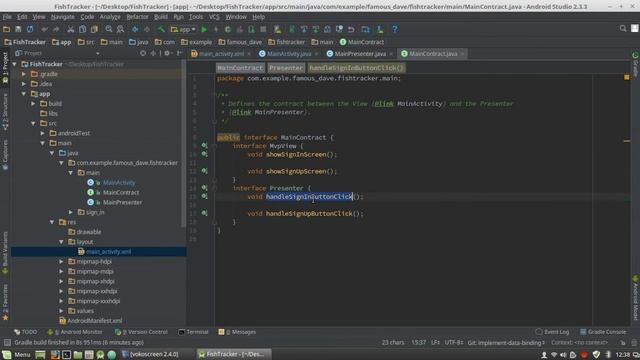Click the Replace toolbar icon
This screenshot has height=360, width=640.
(x=120, y=29)
